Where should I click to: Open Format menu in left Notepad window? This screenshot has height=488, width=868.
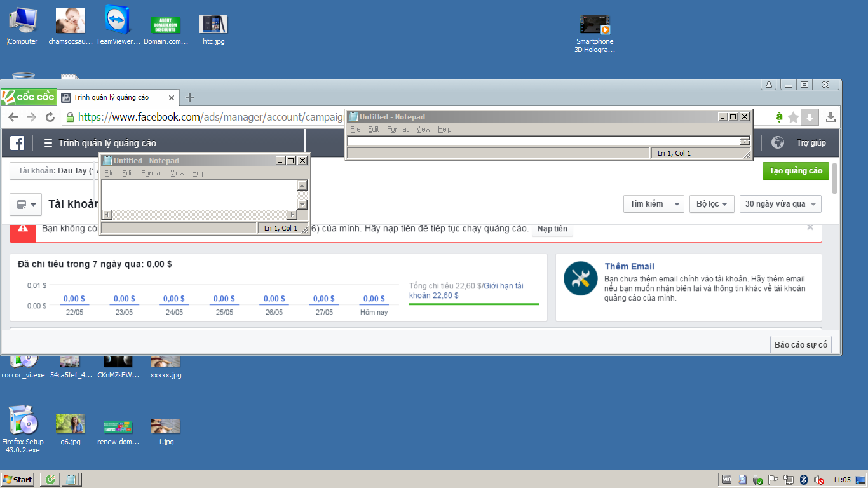click(x=152, y=173)
